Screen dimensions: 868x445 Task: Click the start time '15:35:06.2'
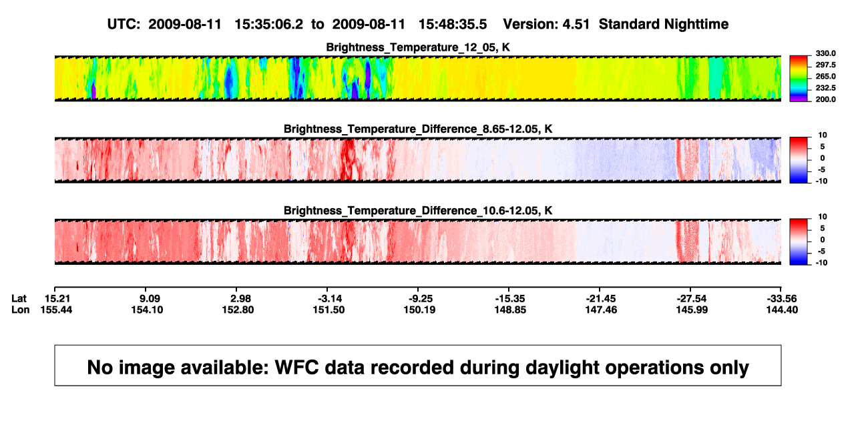pyautogui.click(x=269, y=24)
